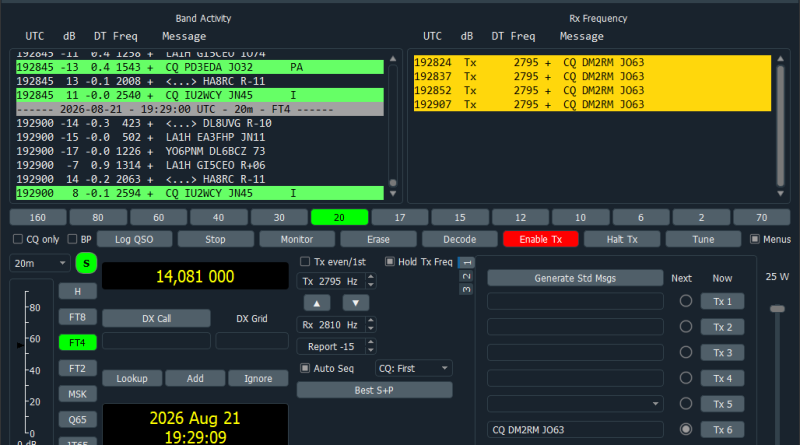Select tab 2 of the message panel
Viewport: 800px width, 445px height.
(x=466, y=276)
